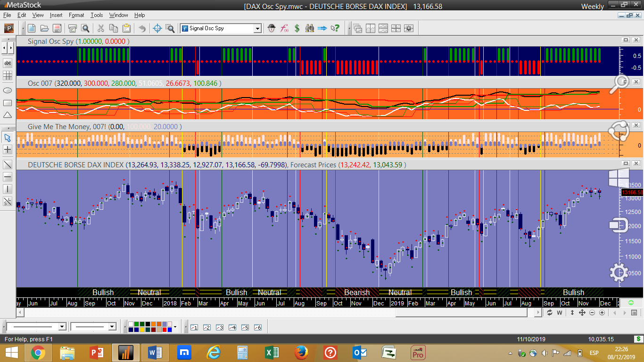Screen dimensions: 644x362
Task: Select the ellipse drawing tool
Action: (8, 90)
